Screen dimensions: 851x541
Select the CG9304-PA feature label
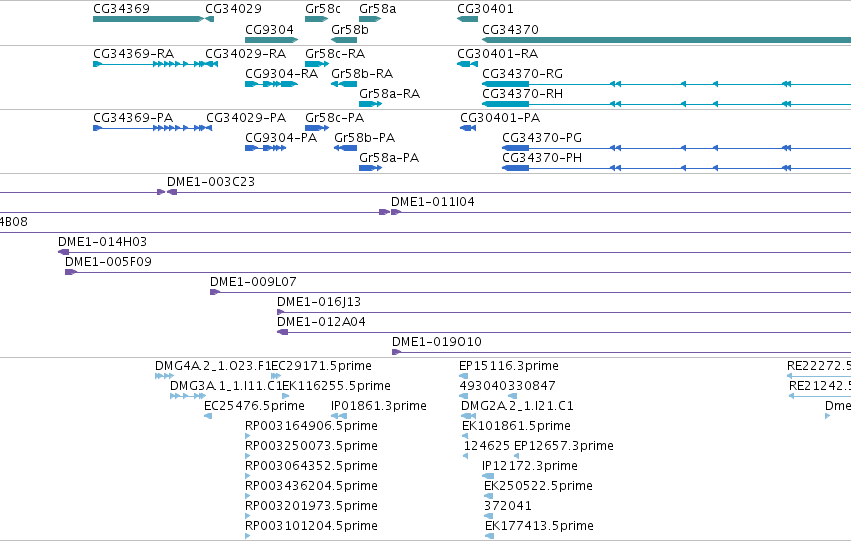(x=281, y=138)
